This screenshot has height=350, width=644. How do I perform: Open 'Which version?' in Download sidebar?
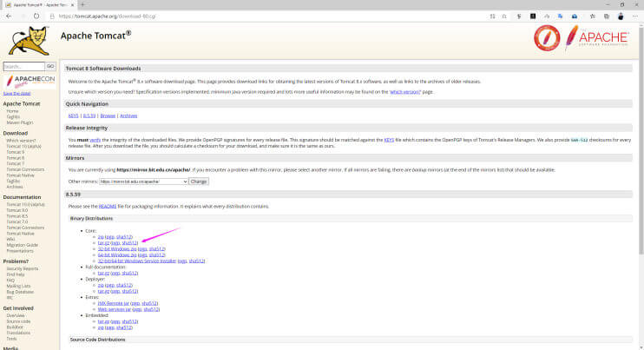(21, 141)
